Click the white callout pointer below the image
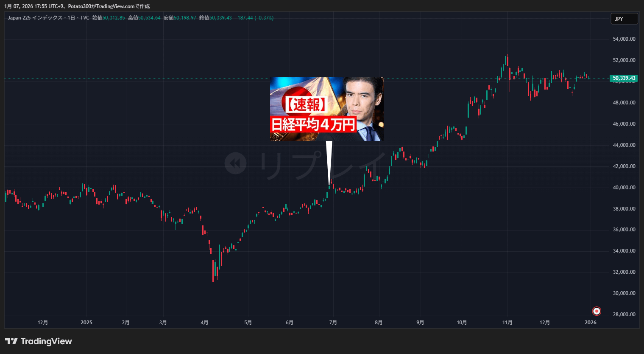Viewport: 644px width, 354px height. point(329,161)
